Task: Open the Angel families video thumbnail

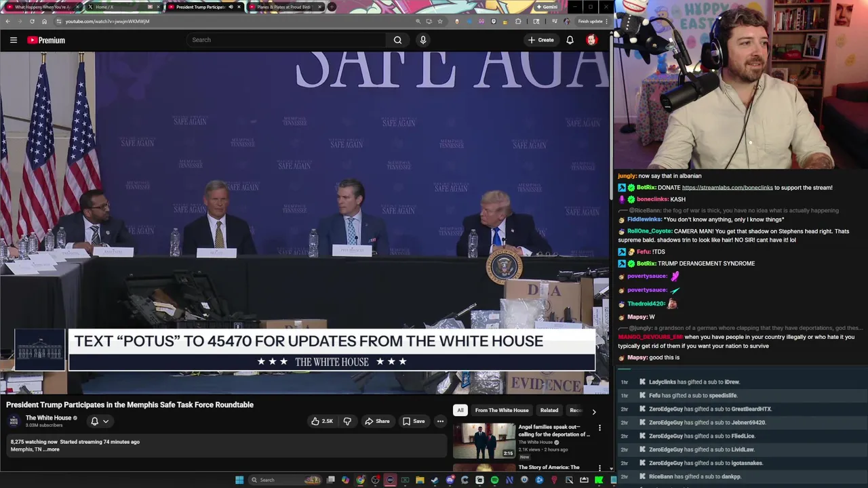Action: click(484, 441)
